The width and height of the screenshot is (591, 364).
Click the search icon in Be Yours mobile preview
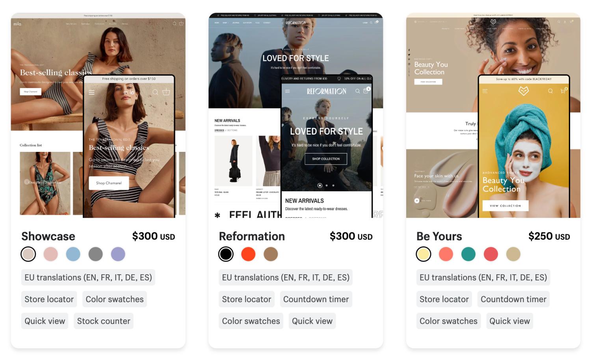tap(550, 91)
